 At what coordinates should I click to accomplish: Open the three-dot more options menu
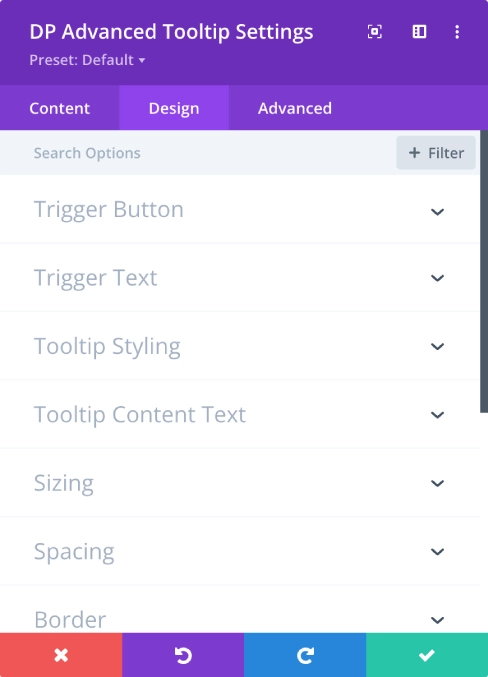click(x=457, y=32)
